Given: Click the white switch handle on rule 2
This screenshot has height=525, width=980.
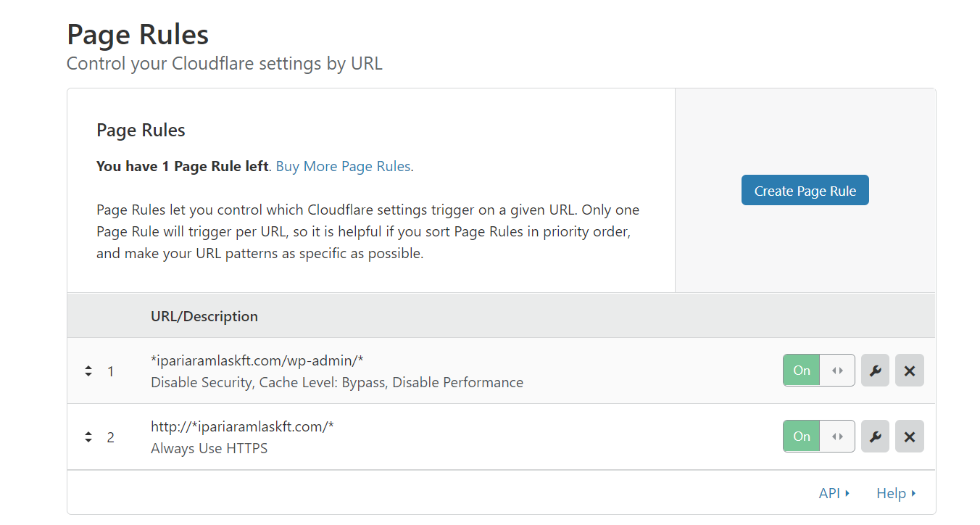Looking at the screenshot, I should point(837,437).
